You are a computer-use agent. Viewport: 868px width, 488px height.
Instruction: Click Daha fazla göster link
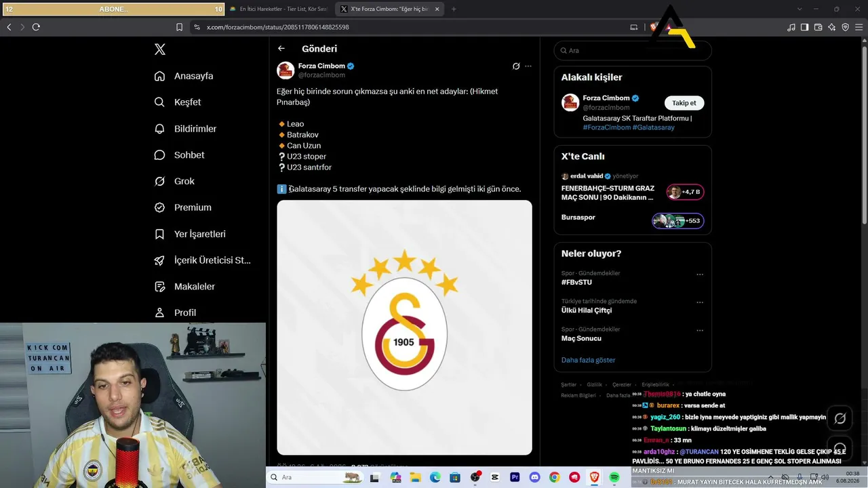coord(589,360)
